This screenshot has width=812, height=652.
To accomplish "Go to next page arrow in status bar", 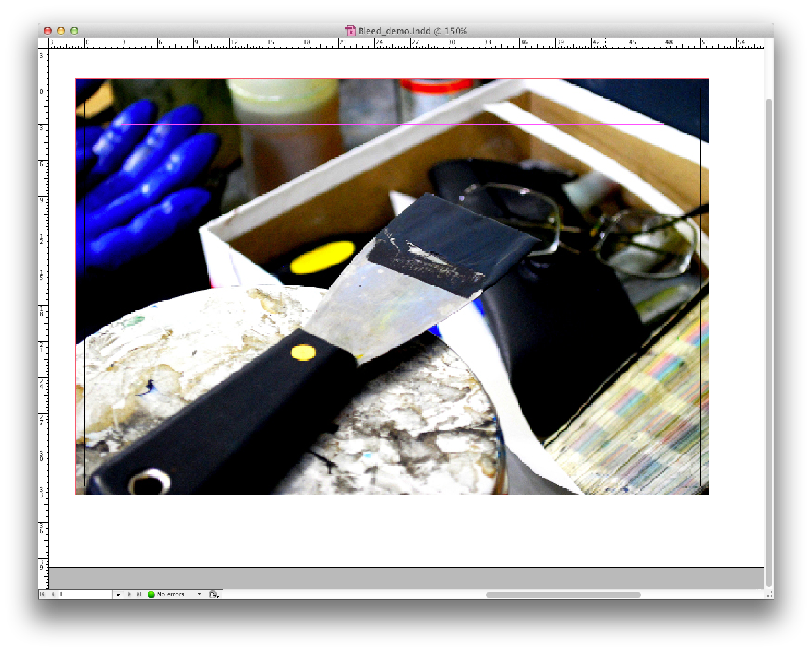I will pos(129,594).
